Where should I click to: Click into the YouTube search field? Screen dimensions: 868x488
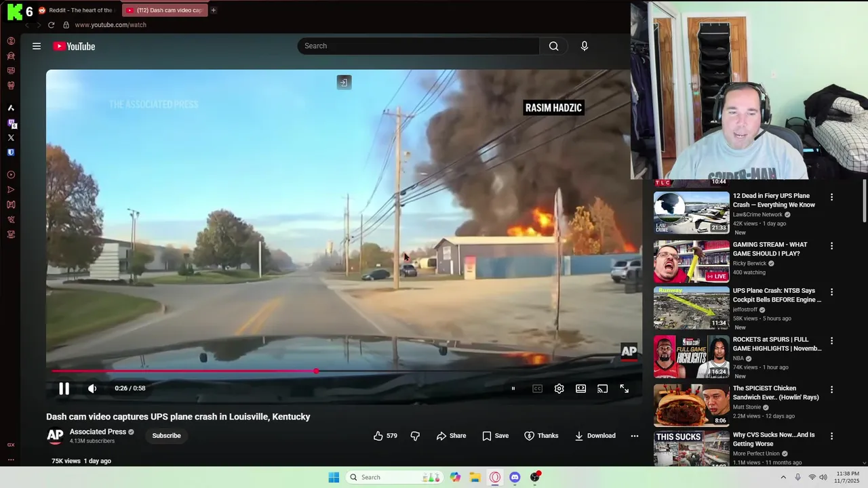[x=418, y=46]
